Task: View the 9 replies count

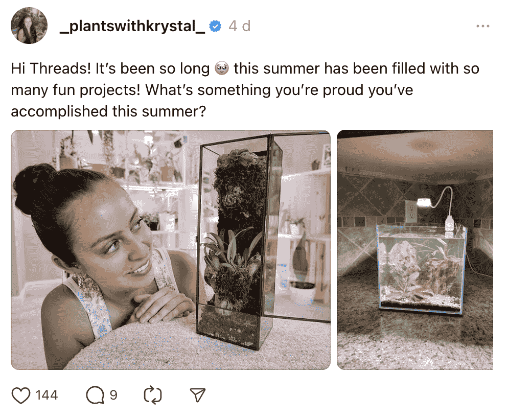Action: pyautogui.click(x=113, y=395)
